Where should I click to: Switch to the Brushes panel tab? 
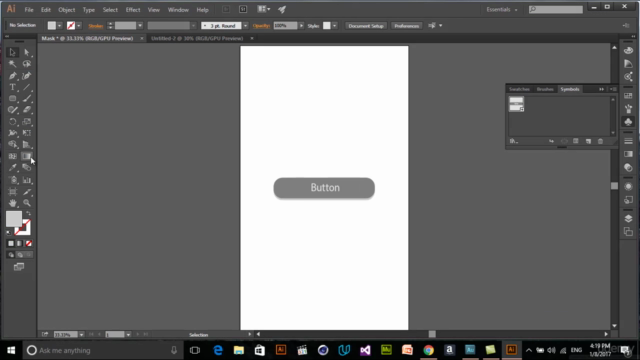[545, 89]
